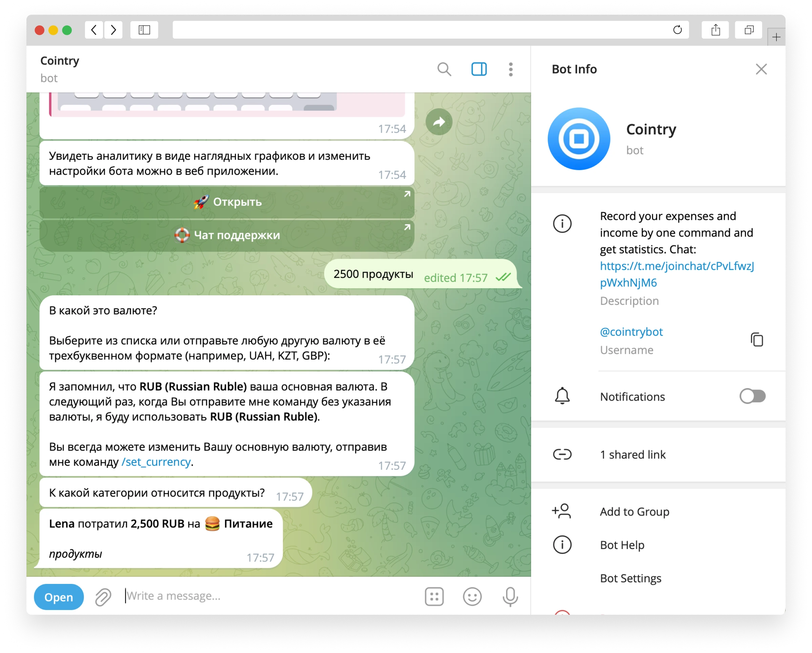Viewport: 812px width, 653px height.
Task: Reload the page with the browser refresh icon
Action: [x=677, y=30]
